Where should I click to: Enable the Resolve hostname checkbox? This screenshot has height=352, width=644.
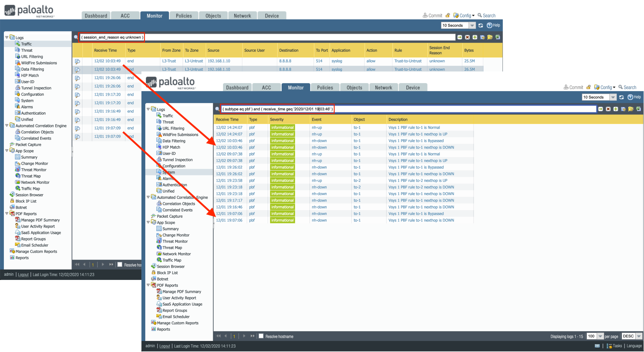click(261, 336)
